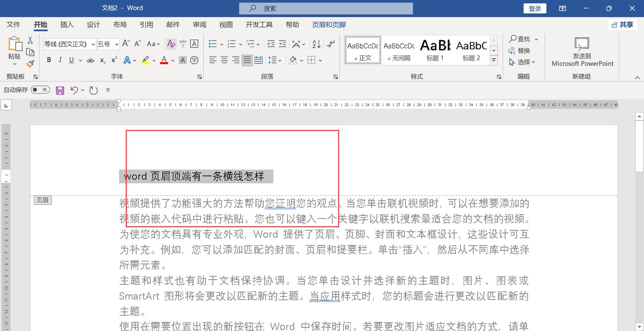Toggle the AutoSave (自动保存) switch
Screen dimensions: 644x331
click(40, 90)
